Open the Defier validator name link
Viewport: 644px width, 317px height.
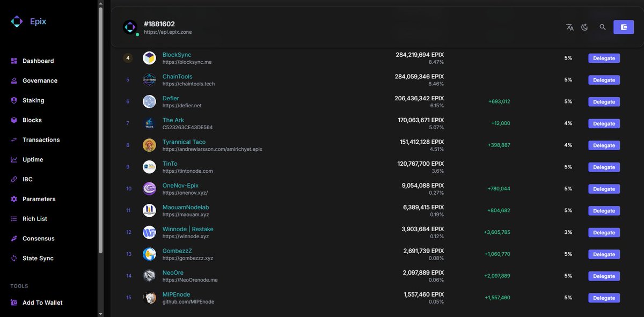(171, 99)
